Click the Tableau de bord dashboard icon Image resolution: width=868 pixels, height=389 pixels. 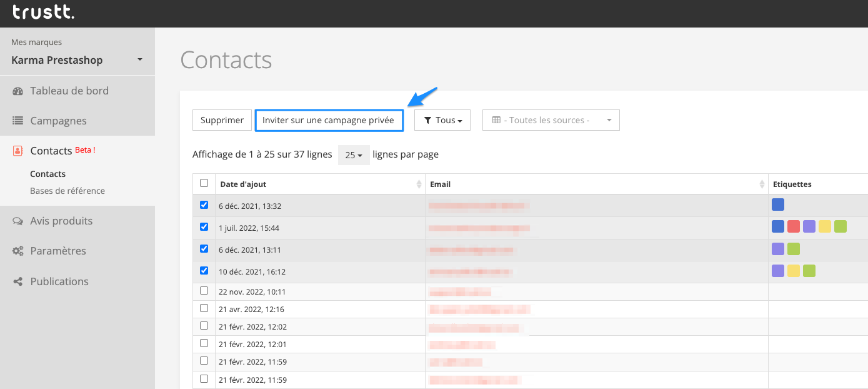tap(17, 91)
